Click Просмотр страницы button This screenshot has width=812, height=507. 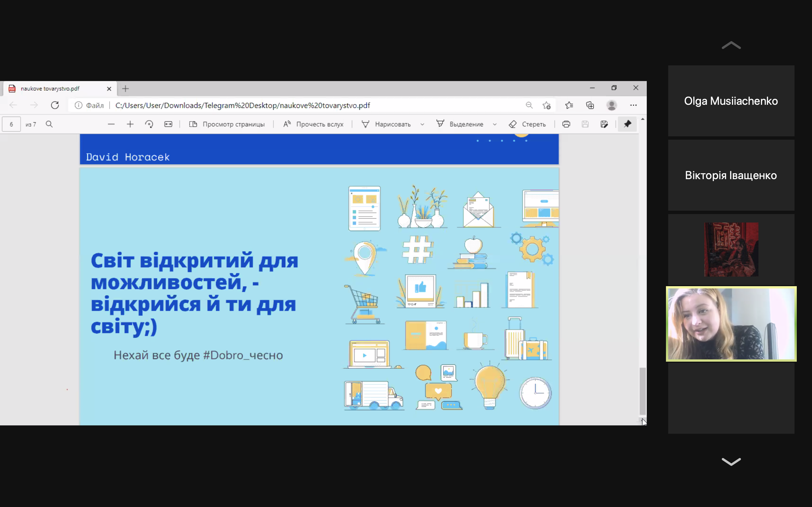click(227, 124)
